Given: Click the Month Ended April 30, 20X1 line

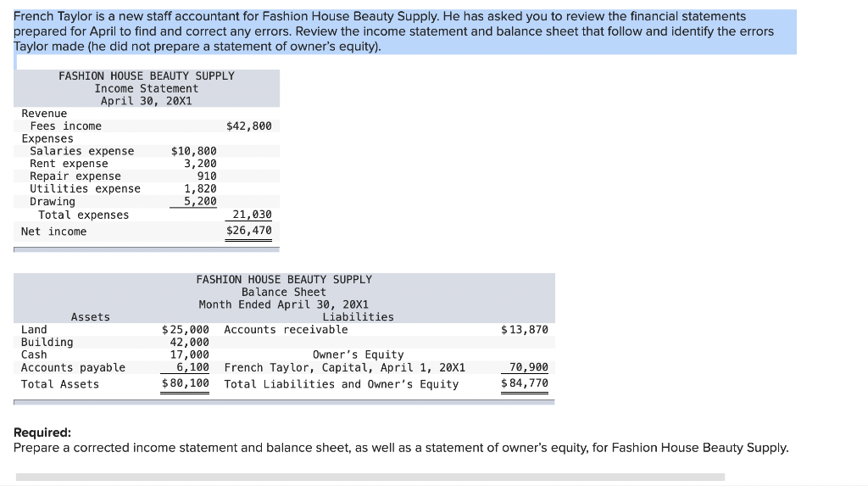Looking at the screenshot, I should (x=283, y=304).
